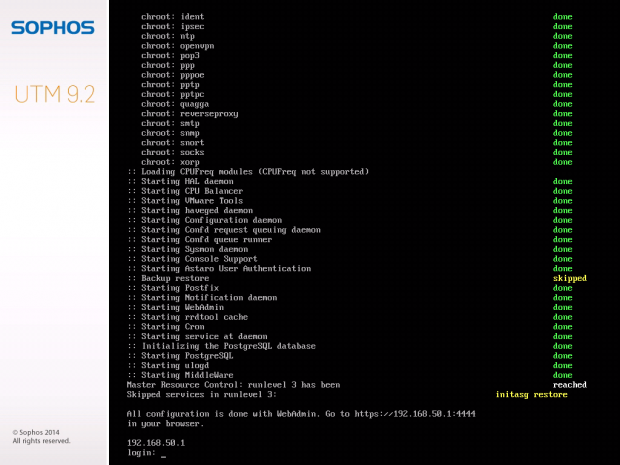The height and width of the screenshot is (465, 620).
Task: Click 'Starting ulogd' line
Action: click(168, 365)
